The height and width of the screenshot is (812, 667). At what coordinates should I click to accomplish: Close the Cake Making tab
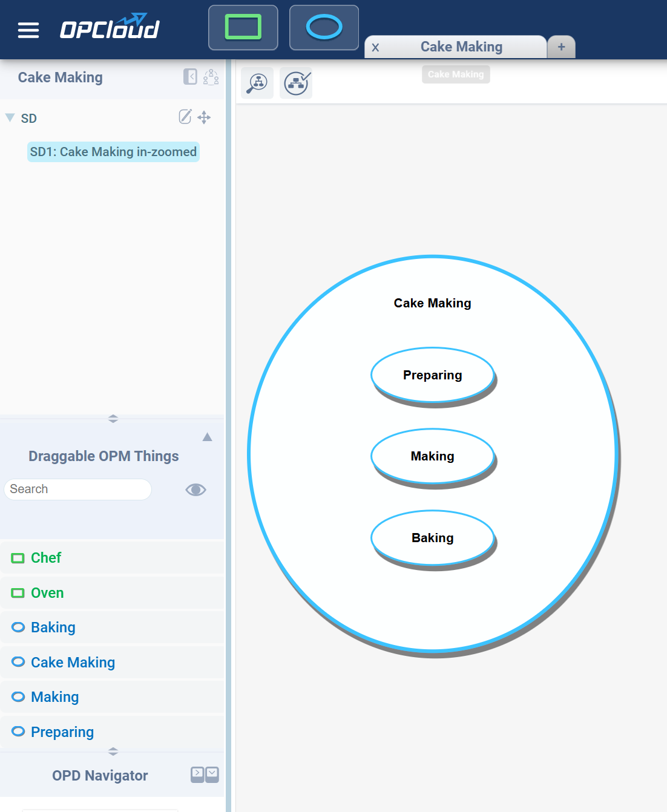[x=375, y=48]
